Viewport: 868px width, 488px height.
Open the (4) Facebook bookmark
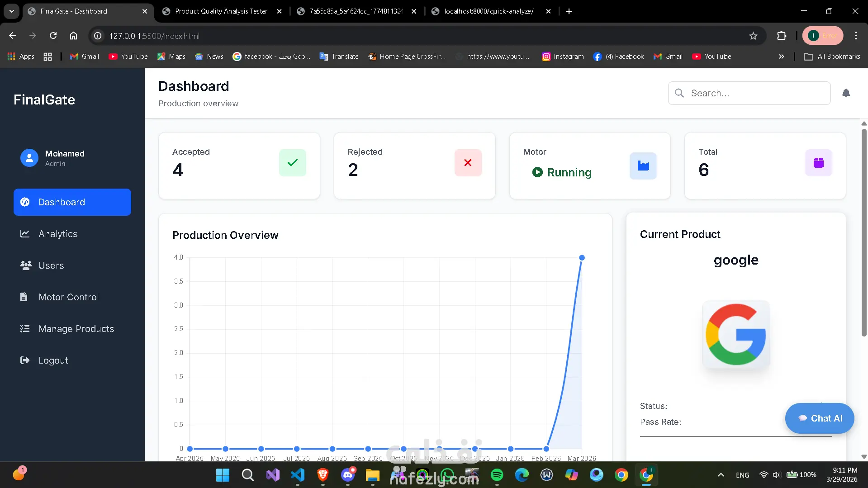619,57
